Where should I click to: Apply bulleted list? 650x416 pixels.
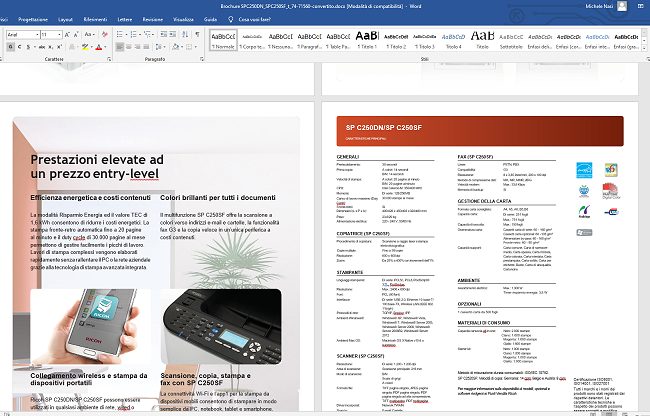(119, 34)
